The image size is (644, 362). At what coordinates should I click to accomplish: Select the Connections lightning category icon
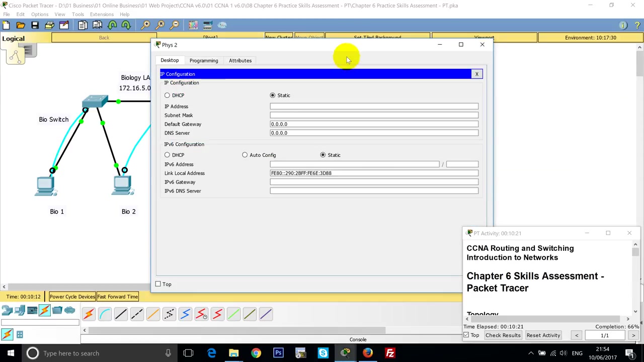point(44,310)
